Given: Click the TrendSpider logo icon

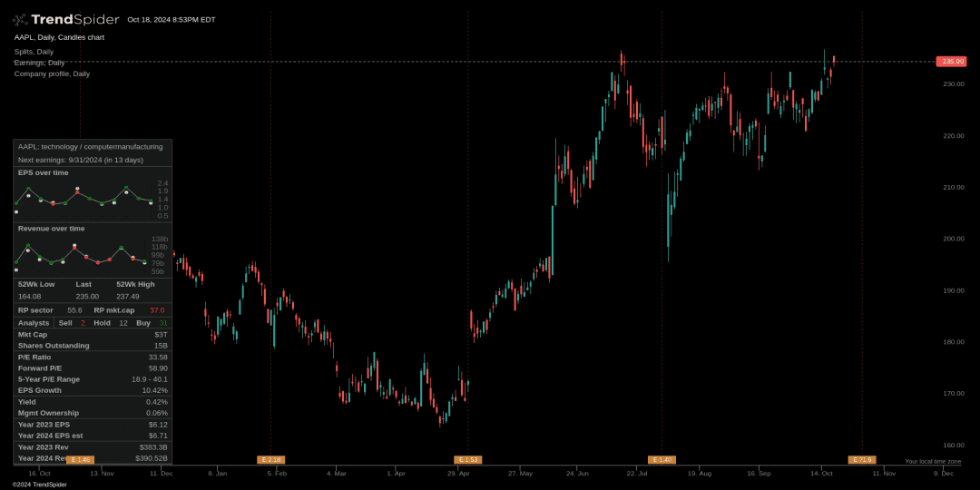Looking at the screenshot, I should (x=20, y=19).
